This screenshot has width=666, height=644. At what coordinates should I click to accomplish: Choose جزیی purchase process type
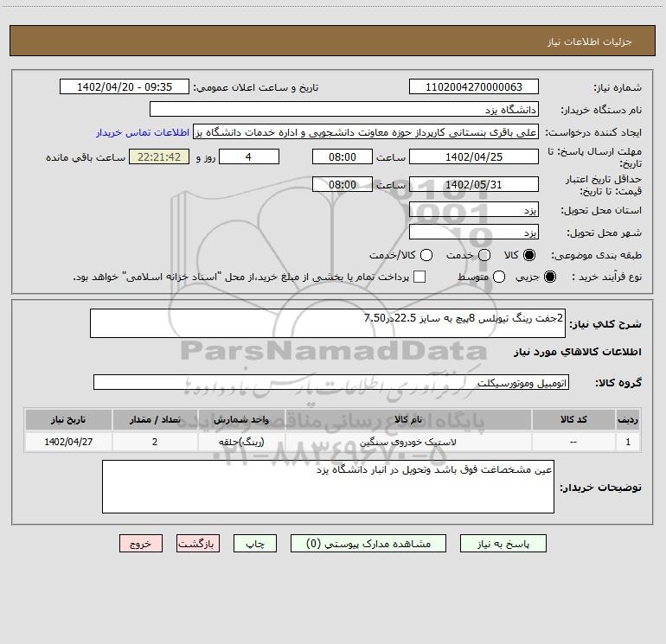550,277
